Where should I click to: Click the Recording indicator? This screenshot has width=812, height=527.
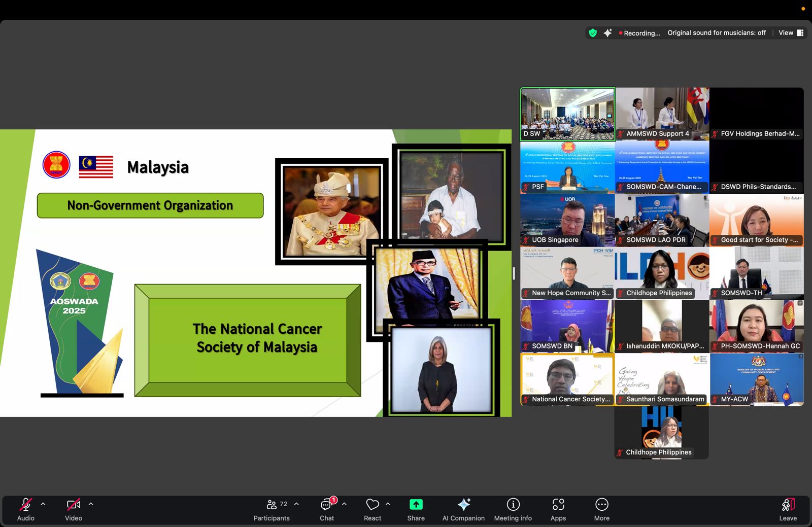[639, 33]
